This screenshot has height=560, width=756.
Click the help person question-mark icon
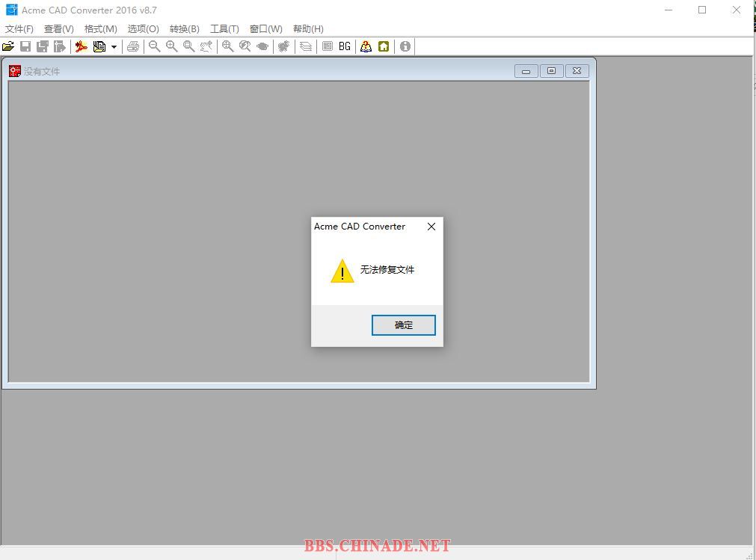click(x=366, y=46)
